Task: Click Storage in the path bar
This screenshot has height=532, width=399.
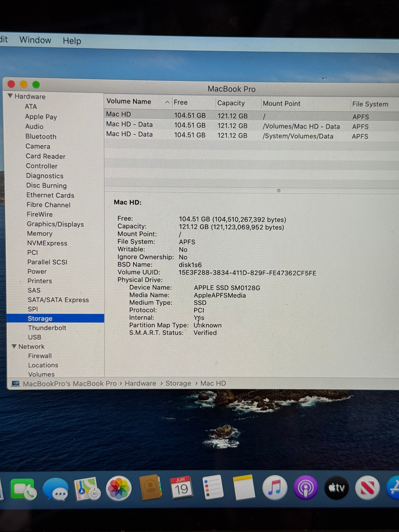Action: coord(178,383)
